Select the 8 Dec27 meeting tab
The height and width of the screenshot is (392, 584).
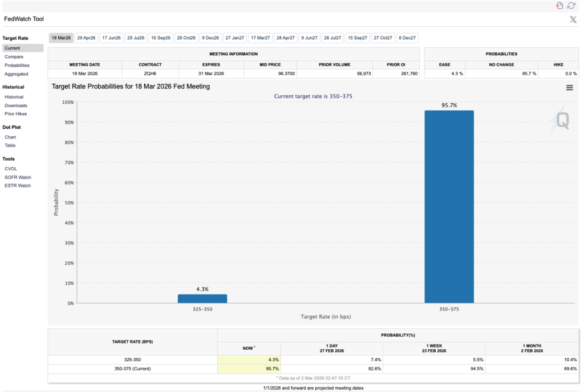(407, 38)
